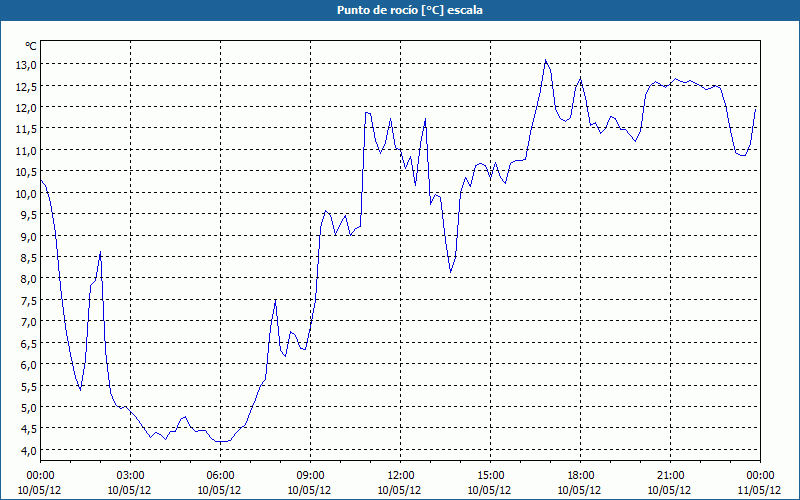Select the 03:00 time label
The width and height of the screenshot is (800, 500).
coord(130,475)
